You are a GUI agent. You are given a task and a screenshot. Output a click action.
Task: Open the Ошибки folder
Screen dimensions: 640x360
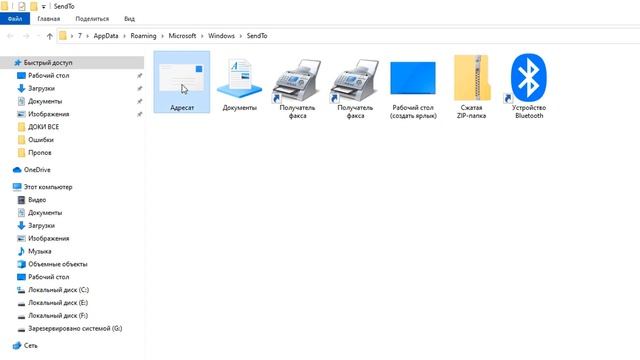click(41, 140)
